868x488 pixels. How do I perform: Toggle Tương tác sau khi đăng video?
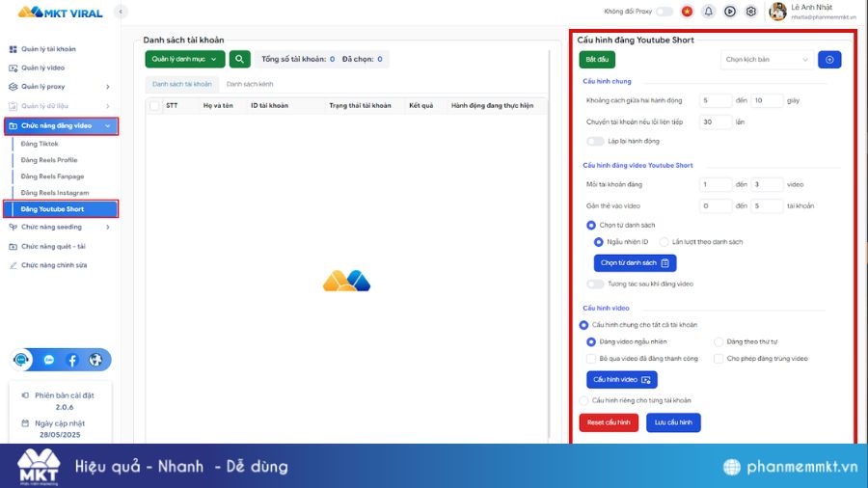595,284
